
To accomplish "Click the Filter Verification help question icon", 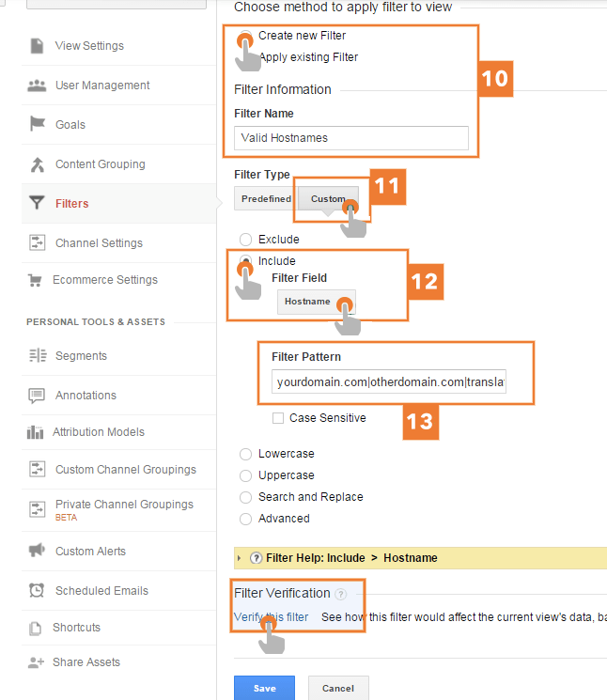I will 340,594.
